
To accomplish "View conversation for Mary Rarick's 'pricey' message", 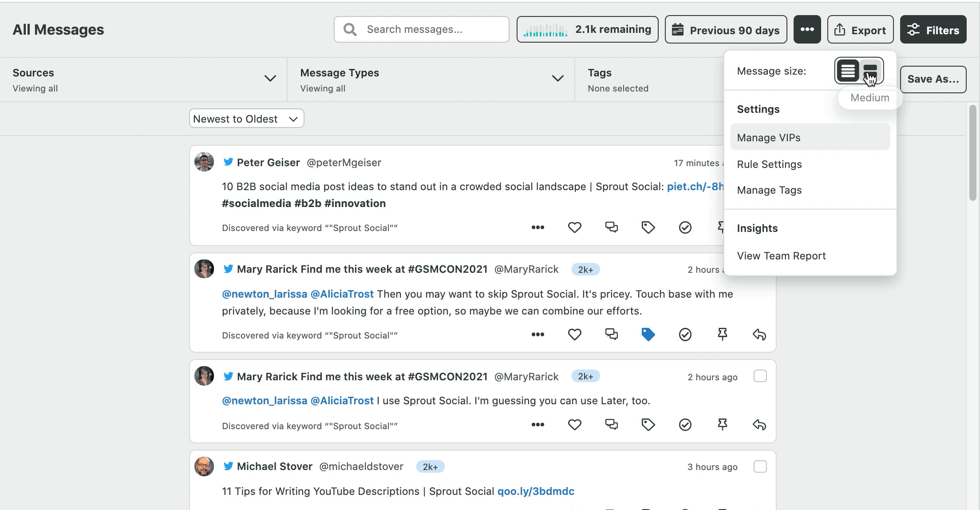I will click(x=612, y=334).
